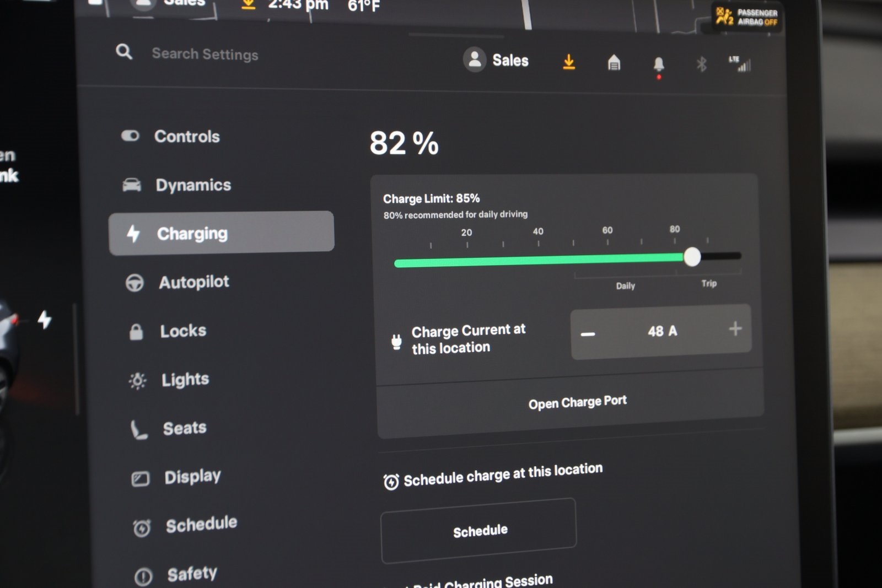
Task: Open notifications via the bell icon
Action: (x=658, y=63)
